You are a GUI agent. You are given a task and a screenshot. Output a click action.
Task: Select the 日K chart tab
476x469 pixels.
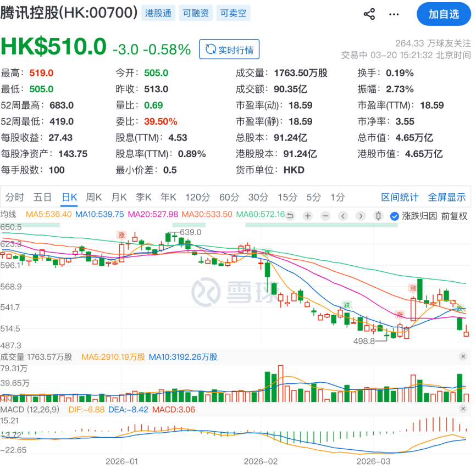tap(69, 197)
